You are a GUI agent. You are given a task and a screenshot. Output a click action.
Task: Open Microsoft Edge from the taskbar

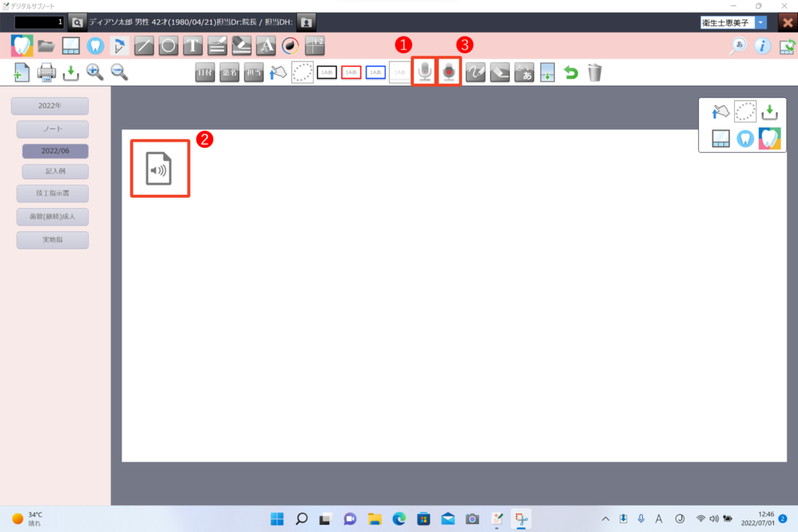(x=399, y=519)
